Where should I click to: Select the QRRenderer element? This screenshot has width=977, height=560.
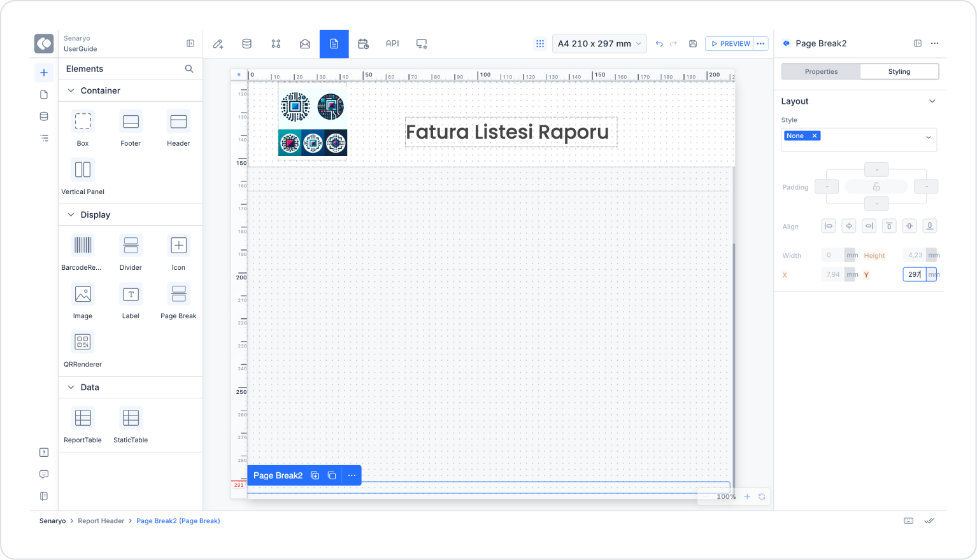[x=83, y=349]
